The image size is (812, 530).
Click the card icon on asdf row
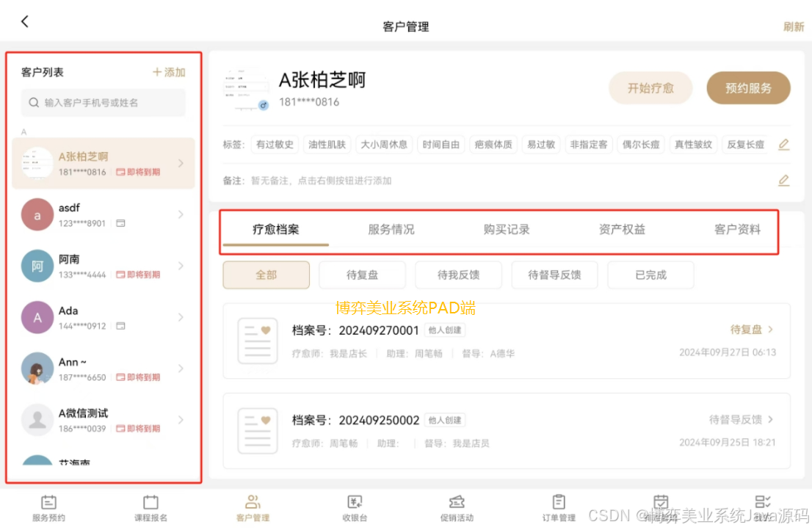point(120,223)
